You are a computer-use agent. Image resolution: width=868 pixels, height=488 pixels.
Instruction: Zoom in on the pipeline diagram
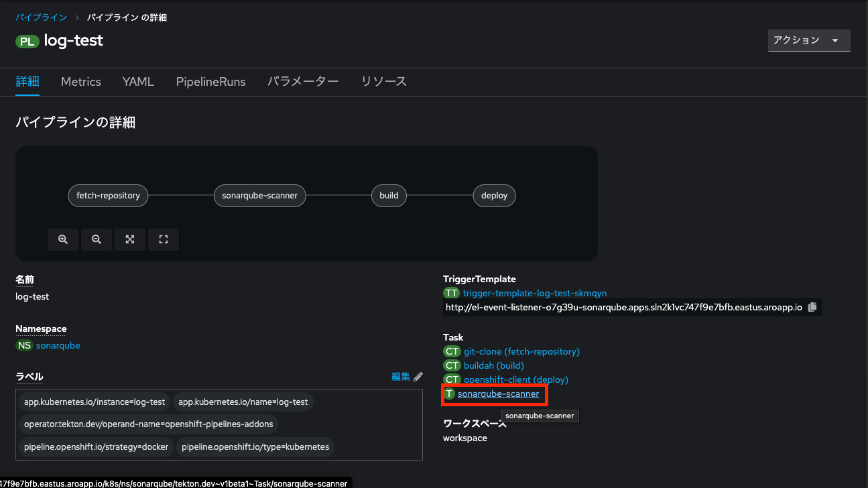click(x=62, y=239)
